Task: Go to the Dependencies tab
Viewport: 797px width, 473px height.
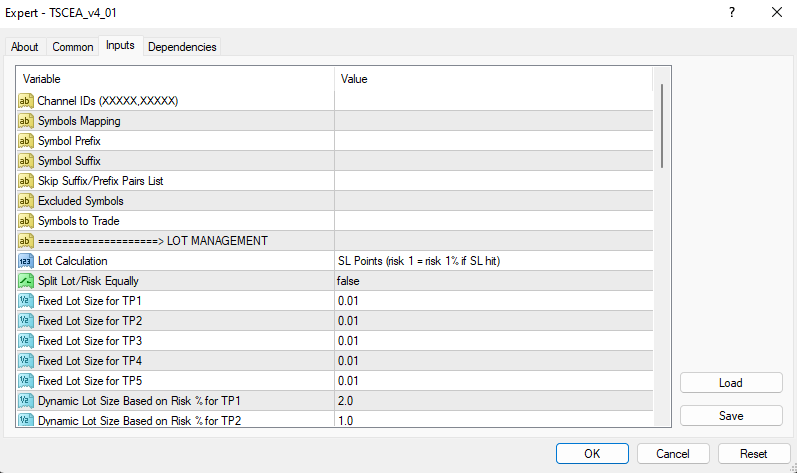Action: pos(182,47)
